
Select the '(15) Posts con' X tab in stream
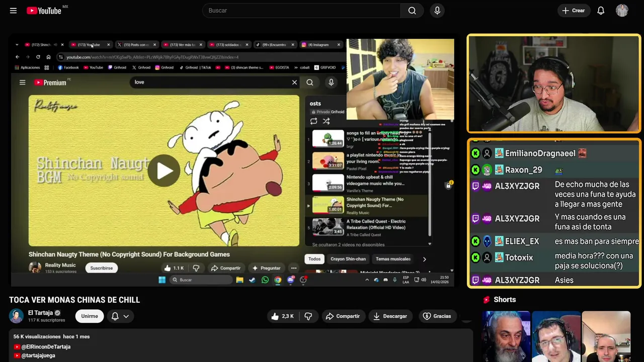136,45
